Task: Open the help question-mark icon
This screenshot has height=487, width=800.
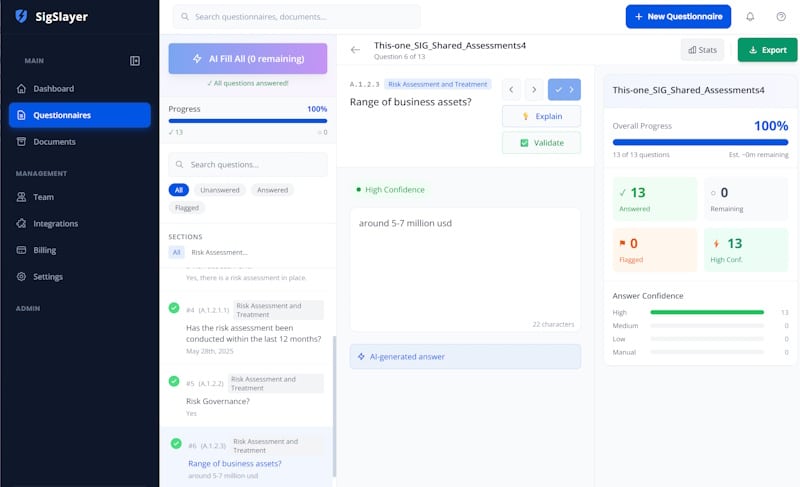Action: (781, 16)
